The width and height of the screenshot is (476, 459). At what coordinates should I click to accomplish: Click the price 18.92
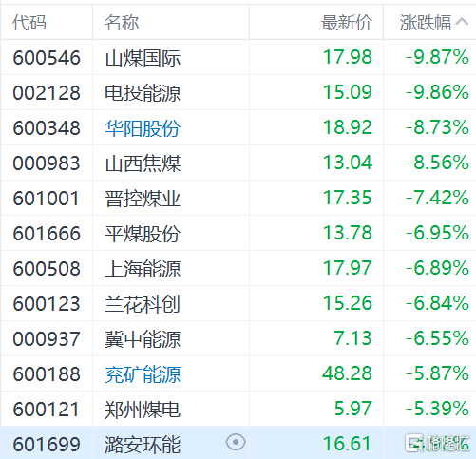point(348,127)
